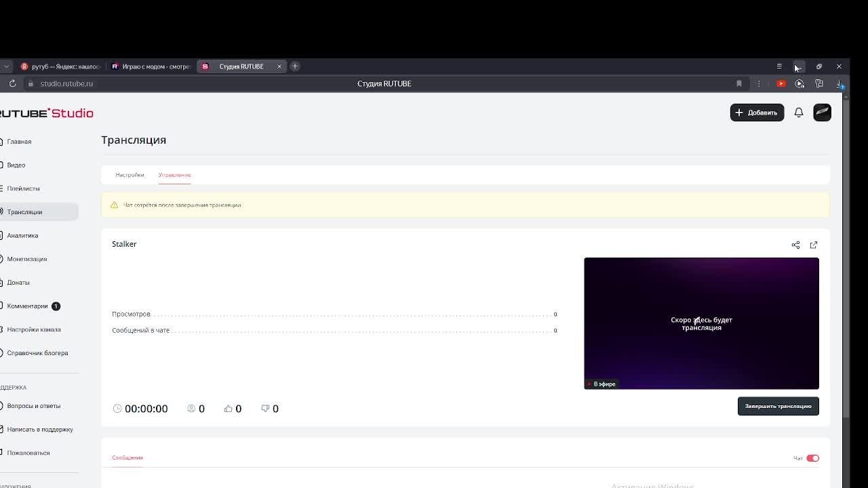This screenshot has width=868, height=488.
Task: Click the site lock icon in the address bar
Action: click(x=30, y=83)
